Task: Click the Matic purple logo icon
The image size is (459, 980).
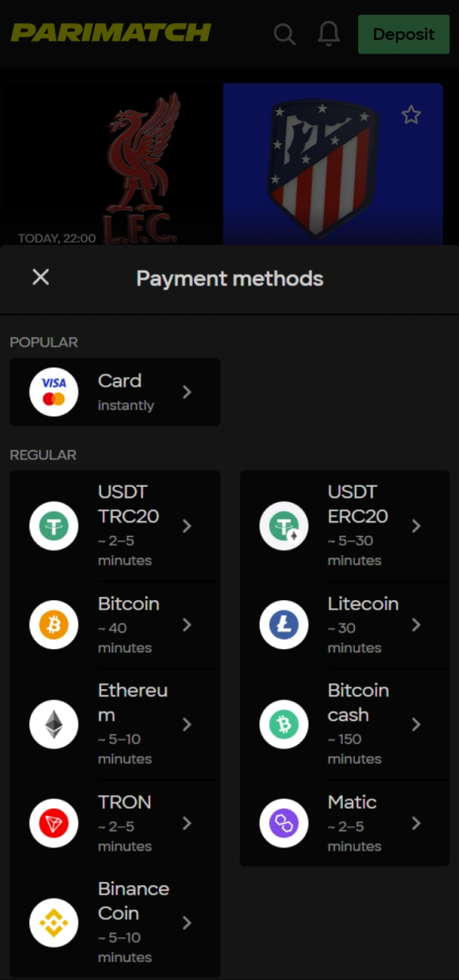Action: [284, 823]
